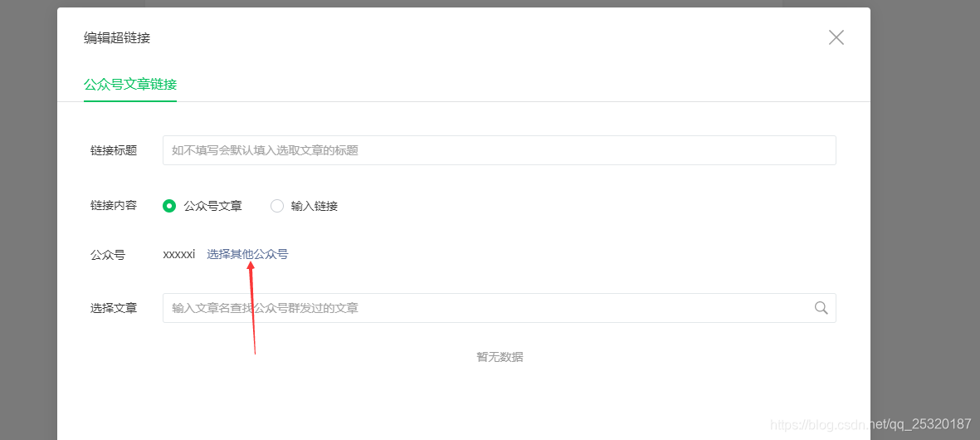Click the 链接标题 field label
Viewport: 980px width, 440px height.
point(113,150)
